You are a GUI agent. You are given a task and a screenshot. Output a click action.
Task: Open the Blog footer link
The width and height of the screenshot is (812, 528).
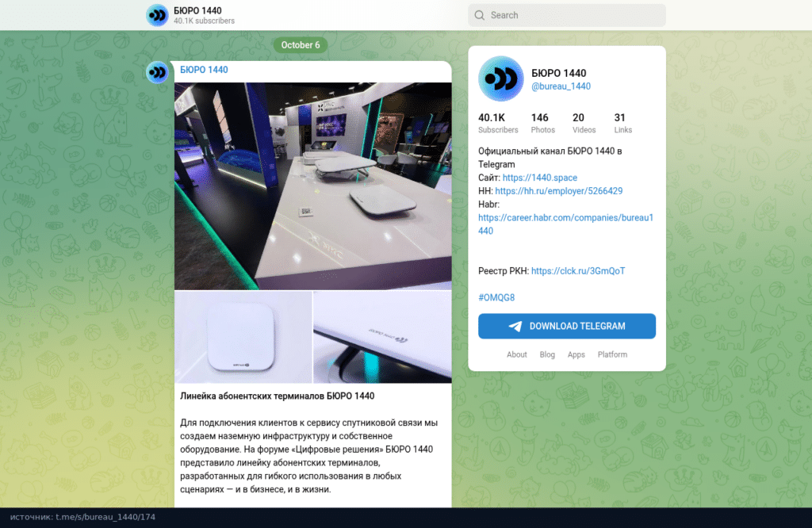[547, 354]
